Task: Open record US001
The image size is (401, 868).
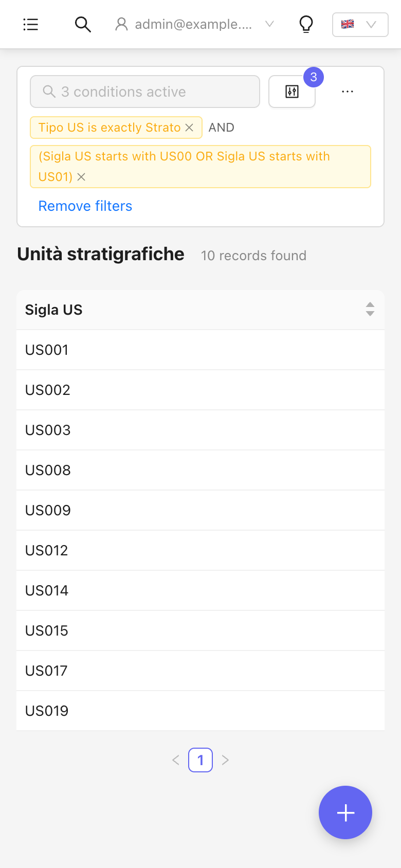Action: click(x=200, y=350)
